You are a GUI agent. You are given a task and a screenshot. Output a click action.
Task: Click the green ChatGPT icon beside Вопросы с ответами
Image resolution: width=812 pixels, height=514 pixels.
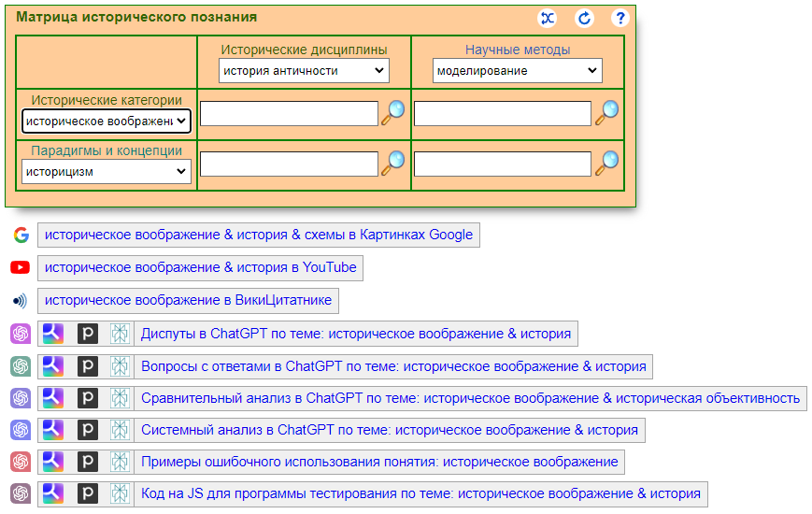21,366
